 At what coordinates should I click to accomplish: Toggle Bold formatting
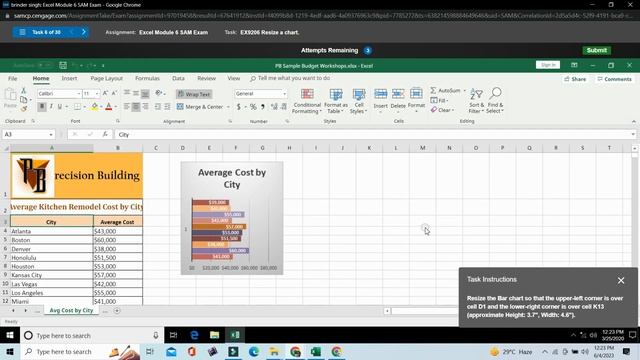click(42, 107)
